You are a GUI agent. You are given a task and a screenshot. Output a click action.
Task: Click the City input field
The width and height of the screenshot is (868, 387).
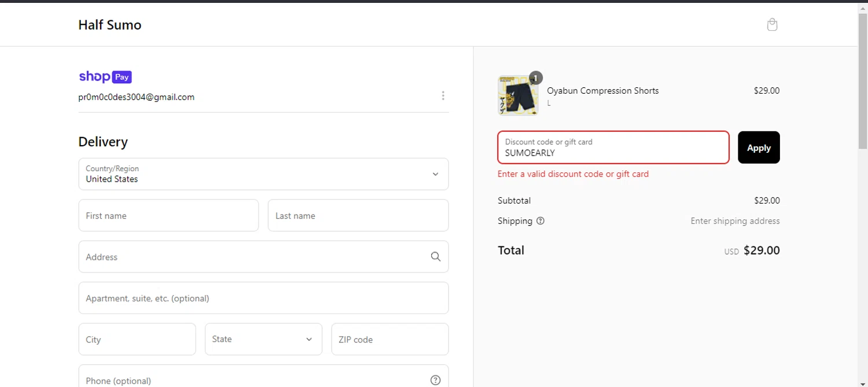point(137,339)
